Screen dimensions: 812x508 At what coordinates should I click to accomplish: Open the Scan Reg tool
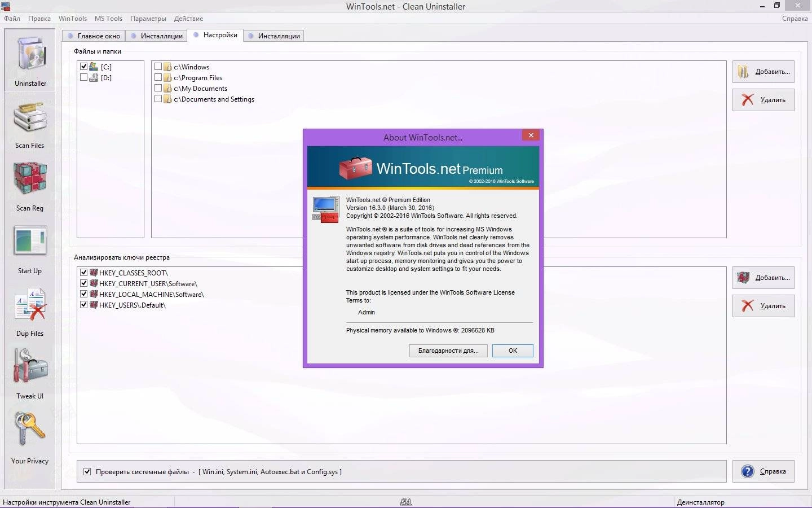point(30,187)
